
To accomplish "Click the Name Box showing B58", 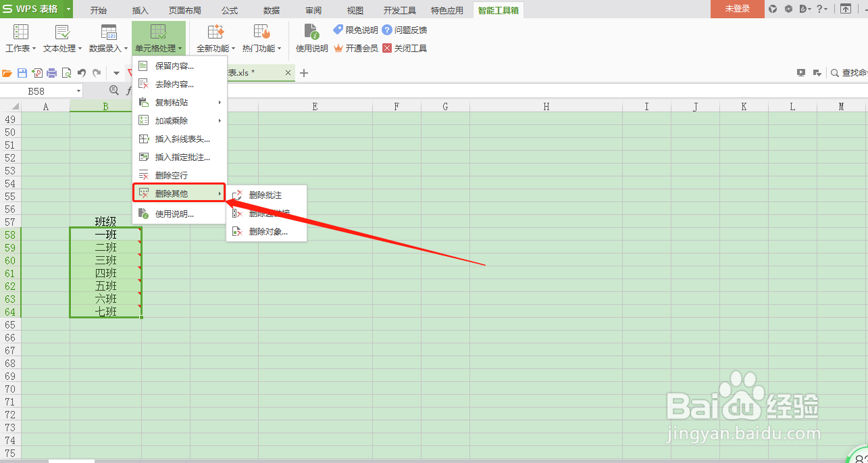I will (x=36, y=91).
